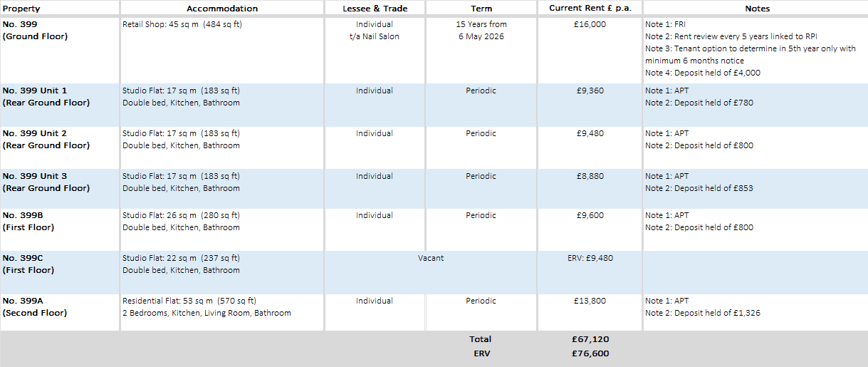Click the £9,360 rent value
The image size is (868, 367).
pos(590,91)
